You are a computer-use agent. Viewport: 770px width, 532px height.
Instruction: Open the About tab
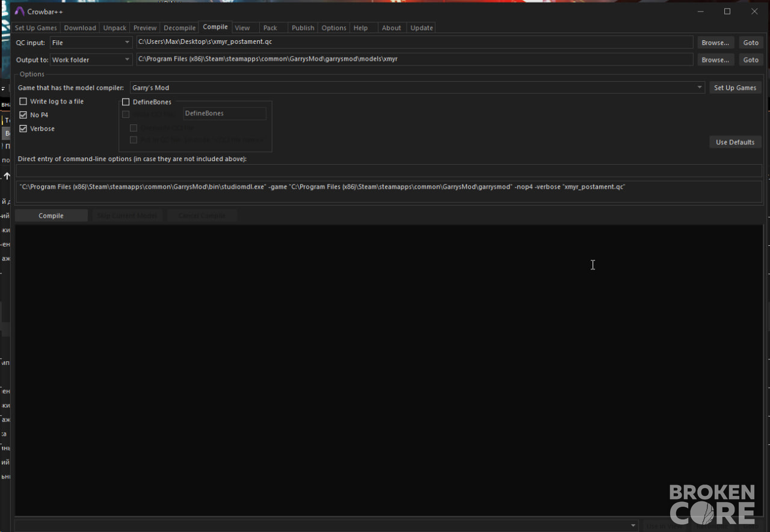[392, 28]
